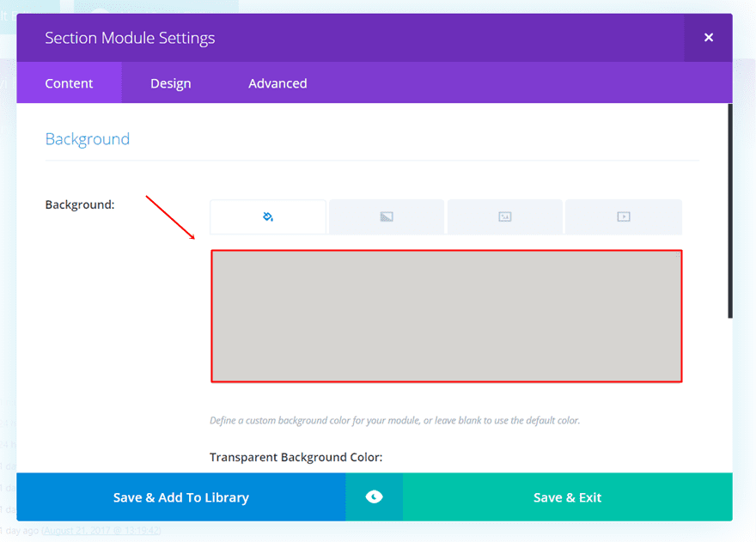Click the Section Module Settings title
This screenshot has height=542, width=756.
(130, 38)
